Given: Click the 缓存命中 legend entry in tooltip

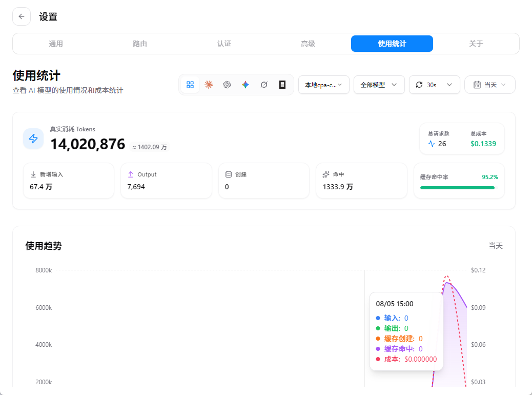Looking at the screenshot, I should [399, 349].
